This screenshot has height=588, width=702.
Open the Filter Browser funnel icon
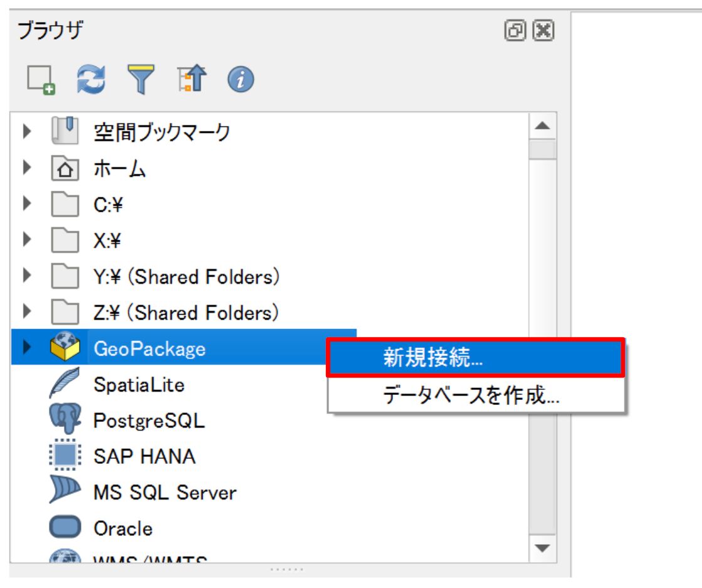(x=141, y=79)
